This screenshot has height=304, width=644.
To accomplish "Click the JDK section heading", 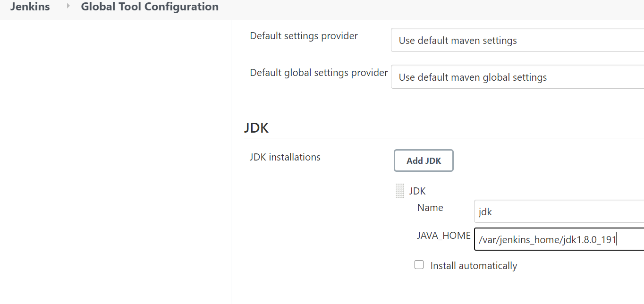I will pyautogui.click(x=256, y=128).
